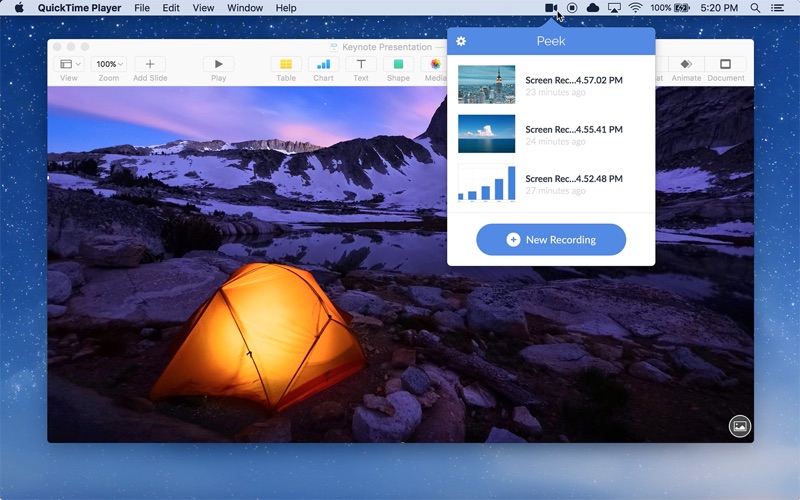
Task: Click the ocean cloud recording thumbnail
Action: tap(486, 134)
